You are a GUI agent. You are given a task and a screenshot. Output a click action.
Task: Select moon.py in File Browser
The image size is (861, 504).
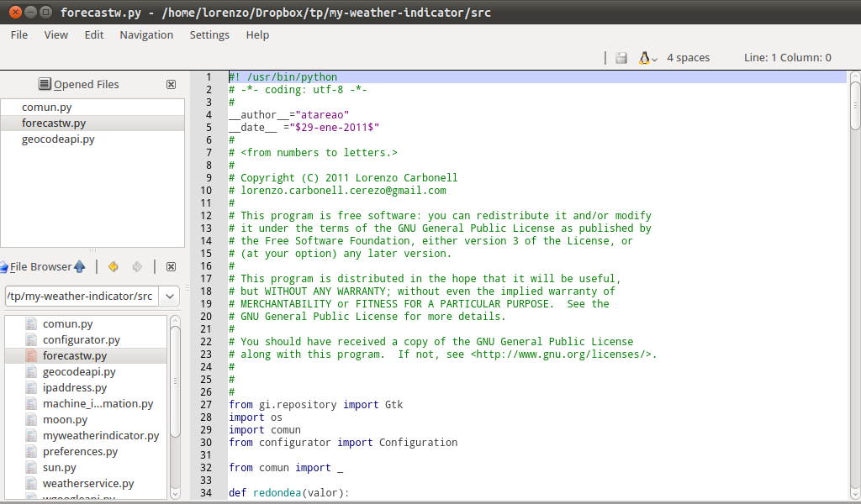(86, 419)
